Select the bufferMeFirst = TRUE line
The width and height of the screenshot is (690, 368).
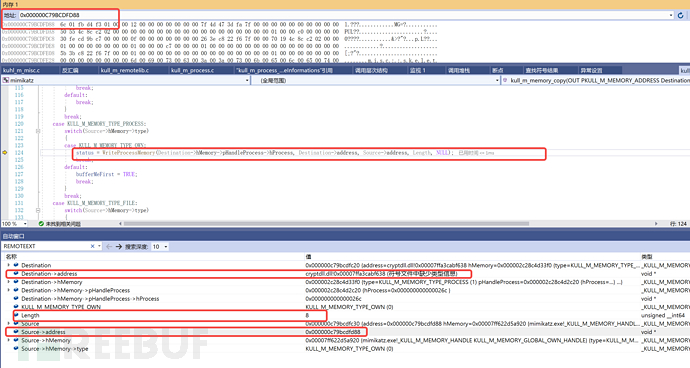(106, 174)
